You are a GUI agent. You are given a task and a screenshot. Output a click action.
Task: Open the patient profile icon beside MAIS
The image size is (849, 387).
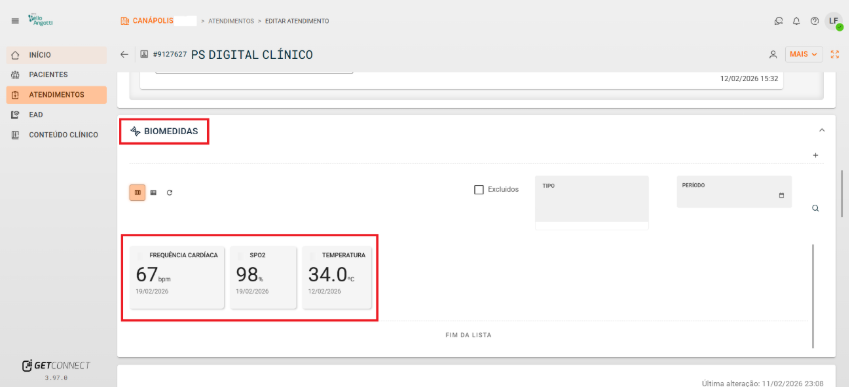pos(773,55)
